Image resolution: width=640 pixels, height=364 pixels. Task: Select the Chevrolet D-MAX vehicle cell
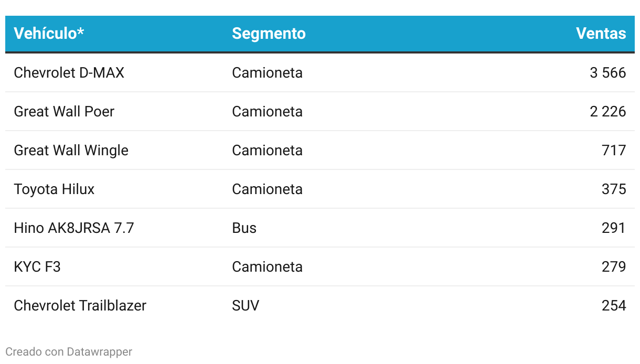tap(69, 72)
